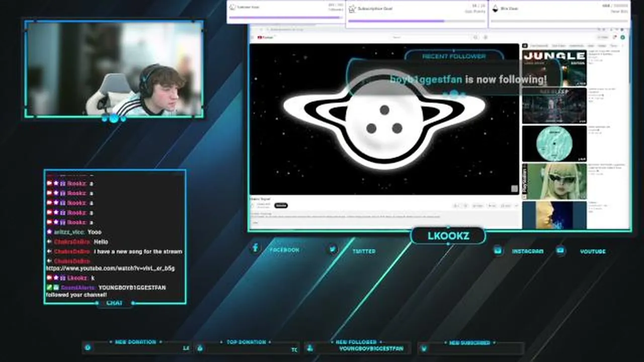Image resolution: width=644 pixels, height=362 pixels.
Task: Click the black Subscribe button
Action: 281,205
